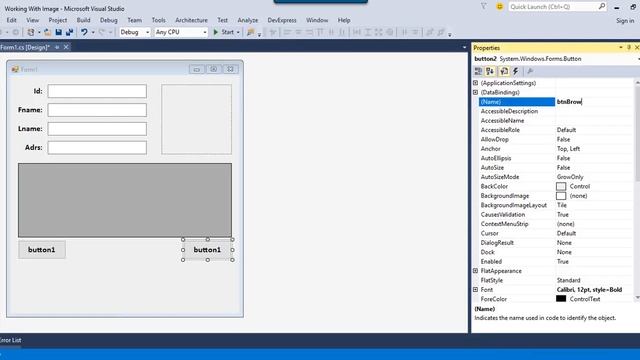The image size is (640, 360).
Task: Click the Fname text box on form
Action: [97, 110]
